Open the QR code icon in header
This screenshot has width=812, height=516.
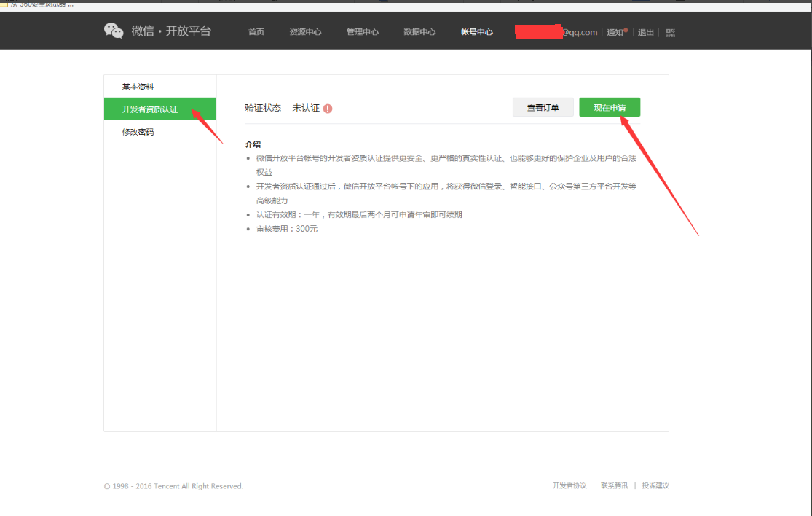(x=671, y=33)
